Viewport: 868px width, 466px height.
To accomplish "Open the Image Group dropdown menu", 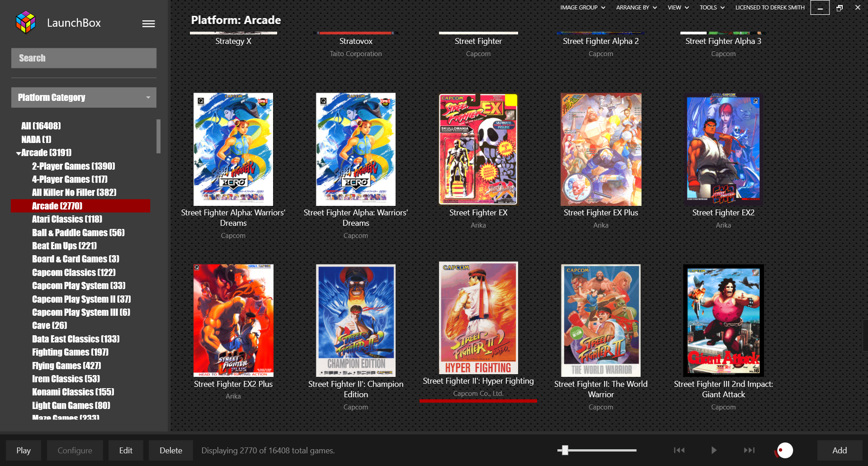I will [582, 8].
